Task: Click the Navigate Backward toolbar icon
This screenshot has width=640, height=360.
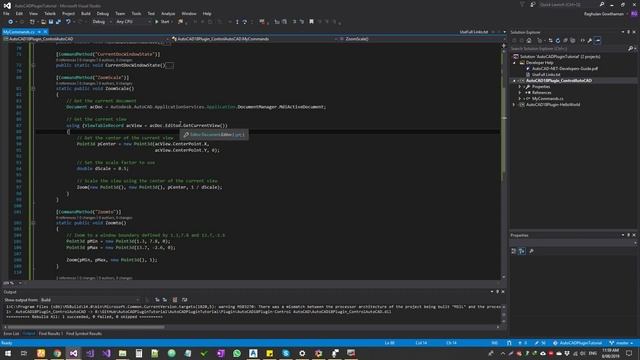Action: coord(11,22)
